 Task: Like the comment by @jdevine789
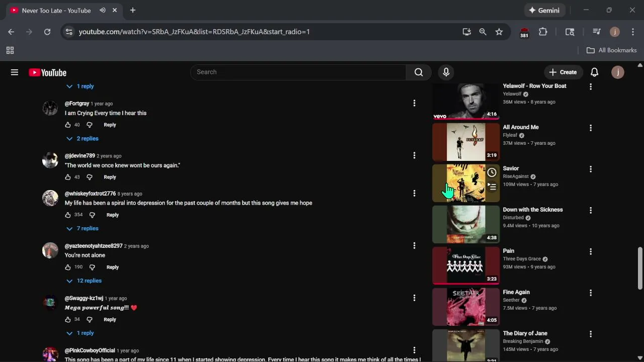[x=68, y=177]
